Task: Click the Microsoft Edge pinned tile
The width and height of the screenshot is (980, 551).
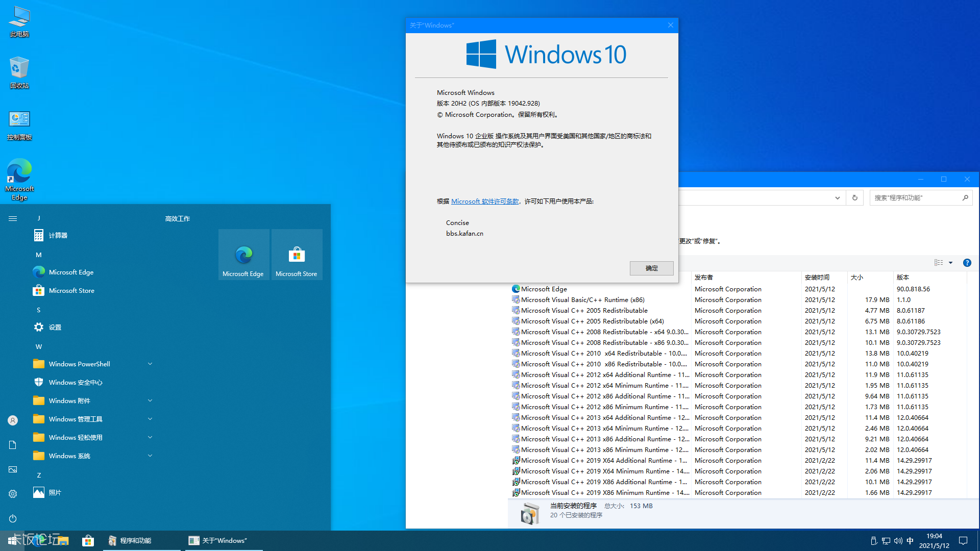Action: click(243, 255)
